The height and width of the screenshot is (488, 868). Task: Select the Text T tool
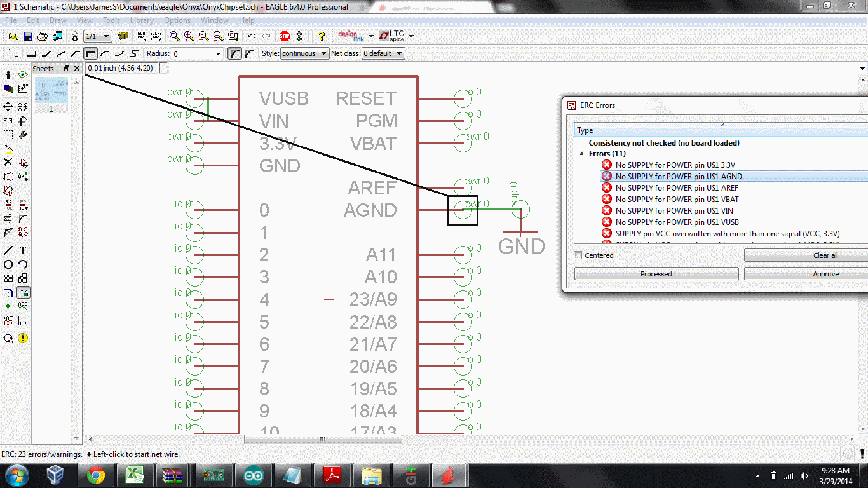23,250
